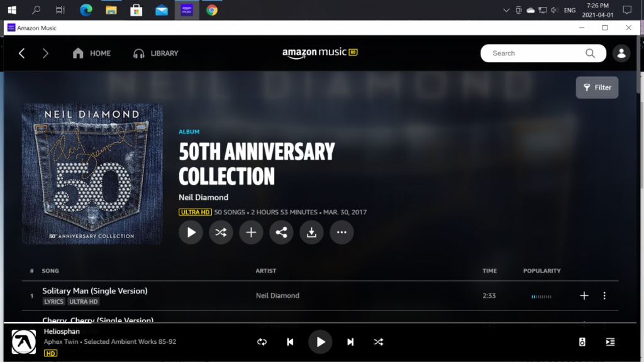The image size is (644, 362).
Task: Toggle repeat in the player bar
Action: point(262,342)
